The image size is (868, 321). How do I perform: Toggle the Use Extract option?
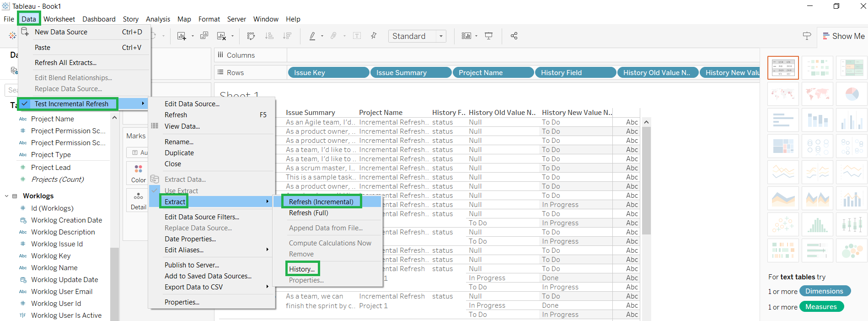point(181,191)
